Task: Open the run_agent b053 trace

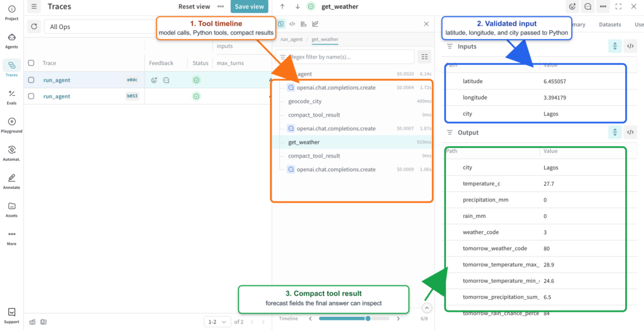Action: [57, 96]
